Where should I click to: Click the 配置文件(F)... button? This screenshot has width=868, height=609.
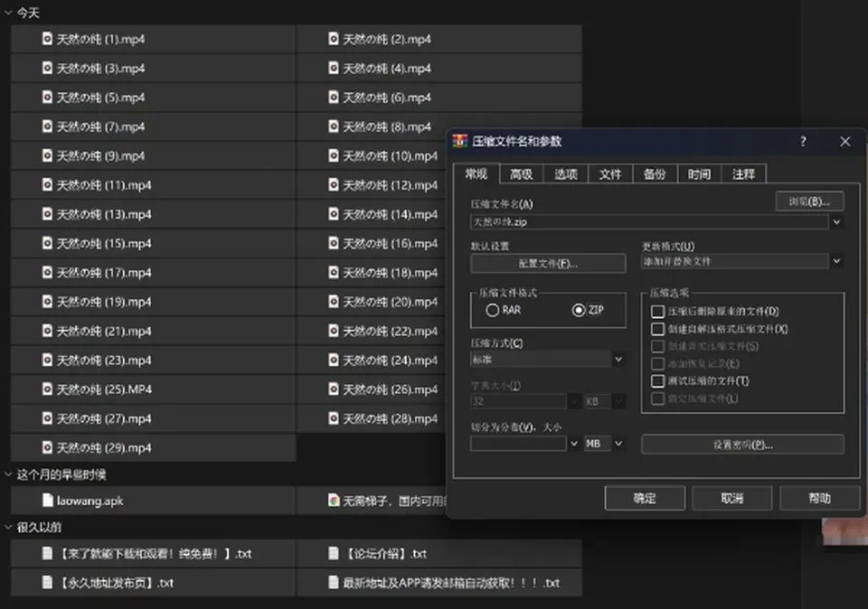548,263
